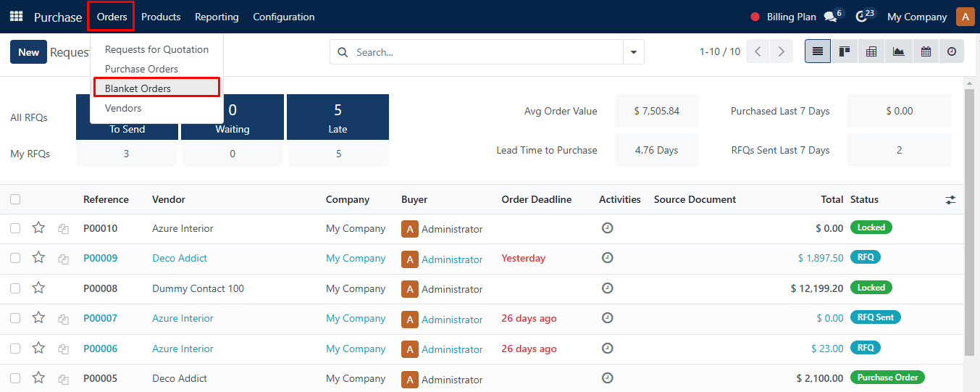Check the P00008 row checkbox

[x=15, y=288]
